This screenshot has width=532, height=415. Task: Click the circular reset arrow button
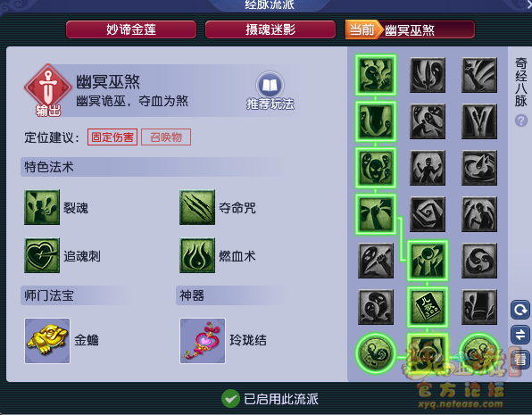(x=520, y=310)
